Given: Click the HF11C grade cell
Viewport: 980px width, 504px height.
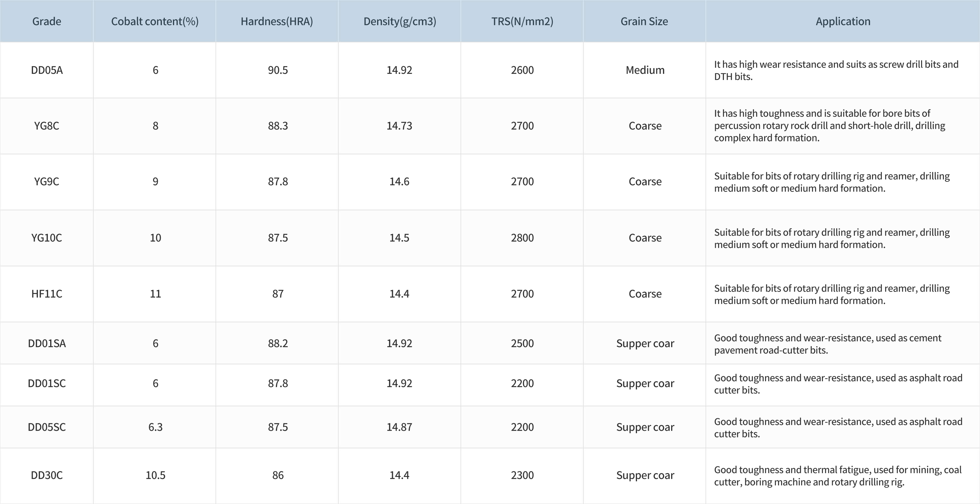Looking at the screenshot, I should pos(46,294).
